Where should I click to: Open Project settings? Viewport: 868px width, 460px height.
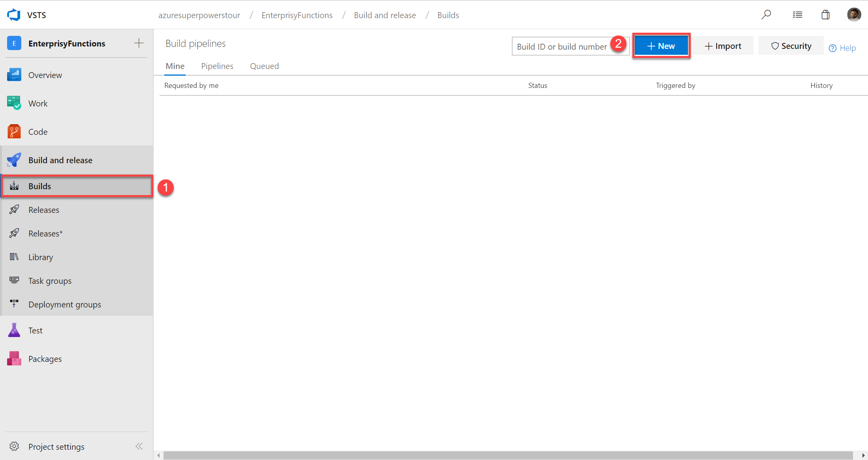56,447
